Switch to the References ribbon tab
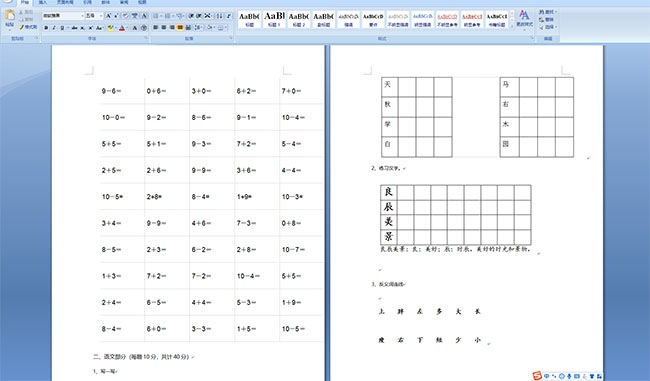Image resolution: width=650 pixels, height=381 pixels. (x=87, y=2)
